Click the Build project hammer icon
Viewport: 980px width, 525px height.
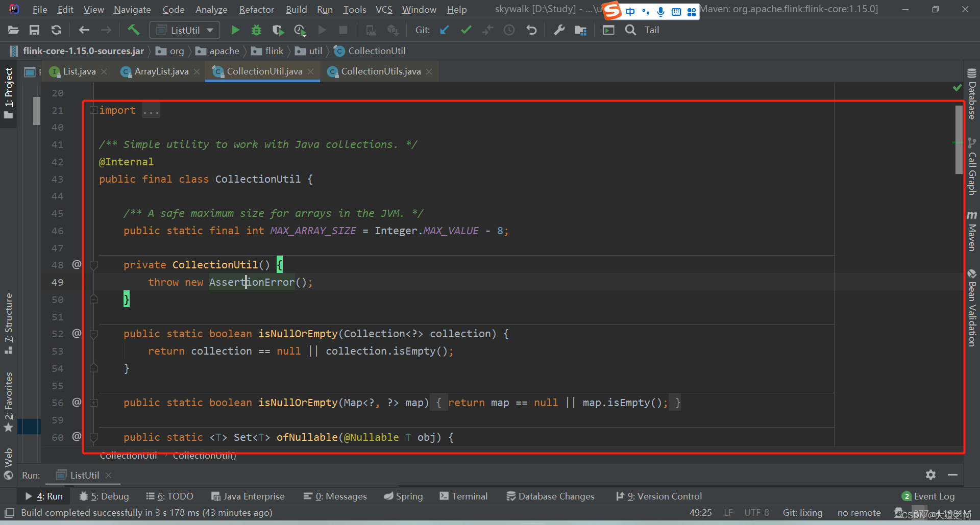pos(133,30)
